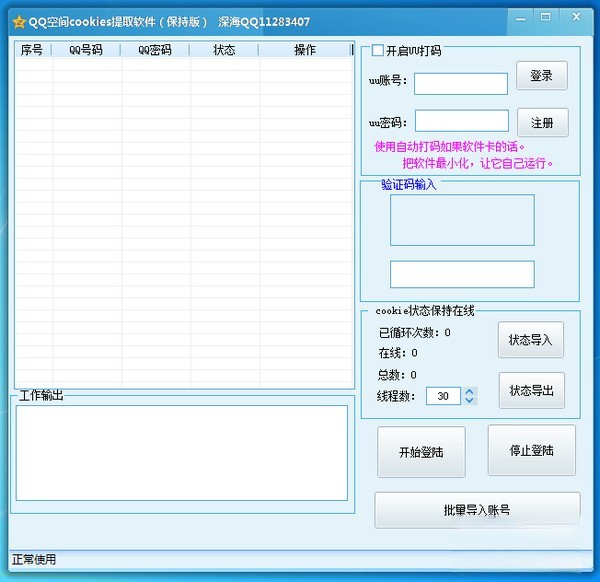Click inside the 工作输出 log area

(x=181, y=452)
